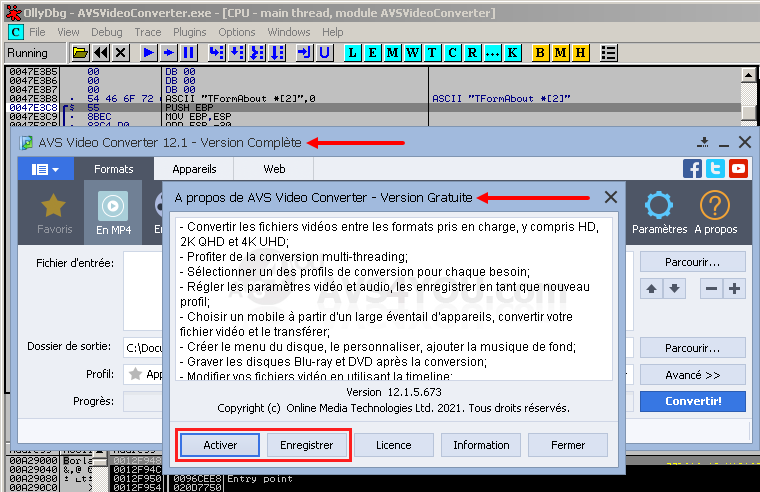Screen dimensions: 760x492
Task: Remove file with minus button
Action: point(711,289)
